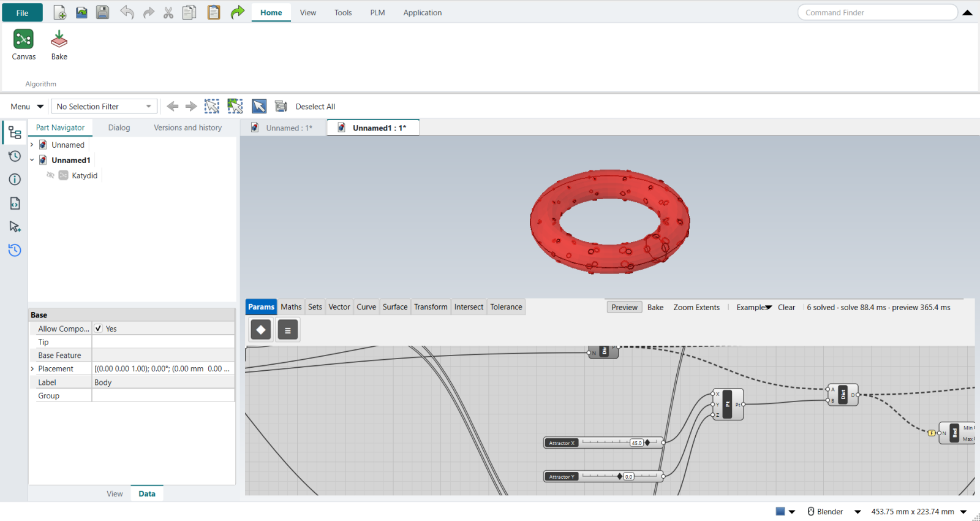Open the Examples dropdown

754,307
